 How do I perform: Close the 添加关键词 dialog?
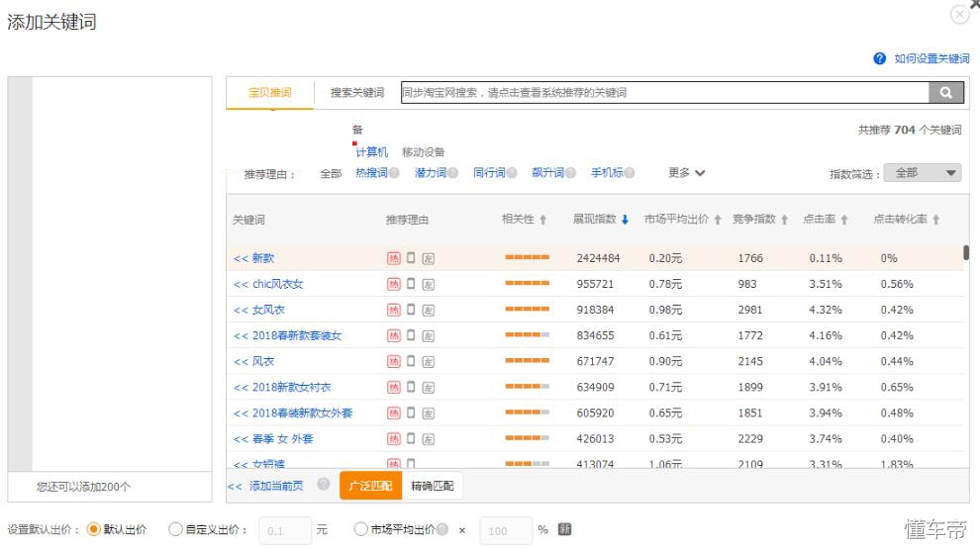pyautogui.click(x=959, y=14)
